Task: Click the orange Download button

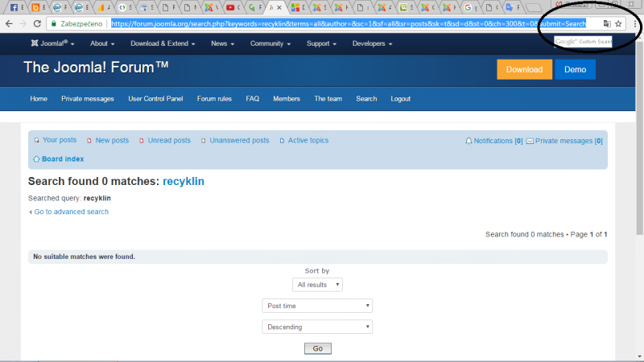Action: 525,69
